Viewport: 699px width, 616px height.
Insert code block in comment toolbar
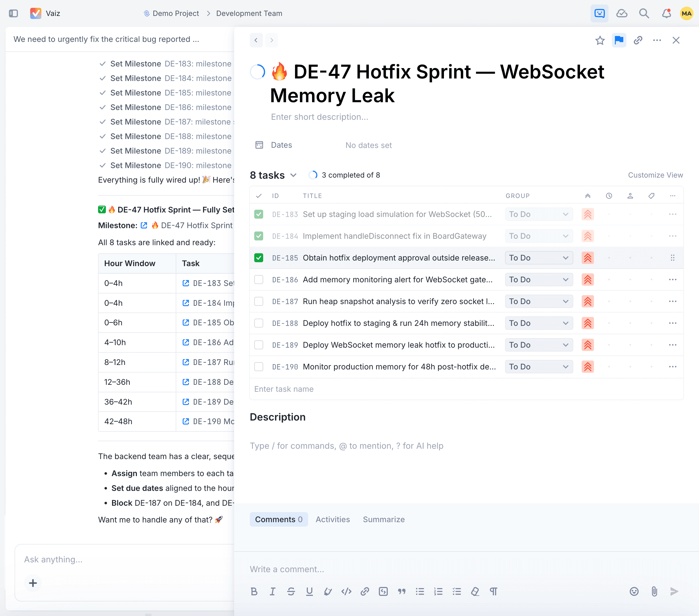[383, 591]
